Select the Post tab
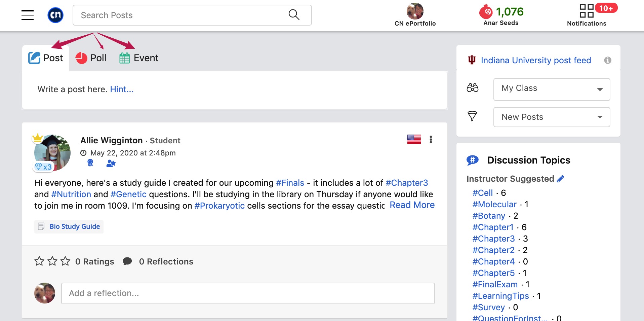 click(x=46, y=58)
